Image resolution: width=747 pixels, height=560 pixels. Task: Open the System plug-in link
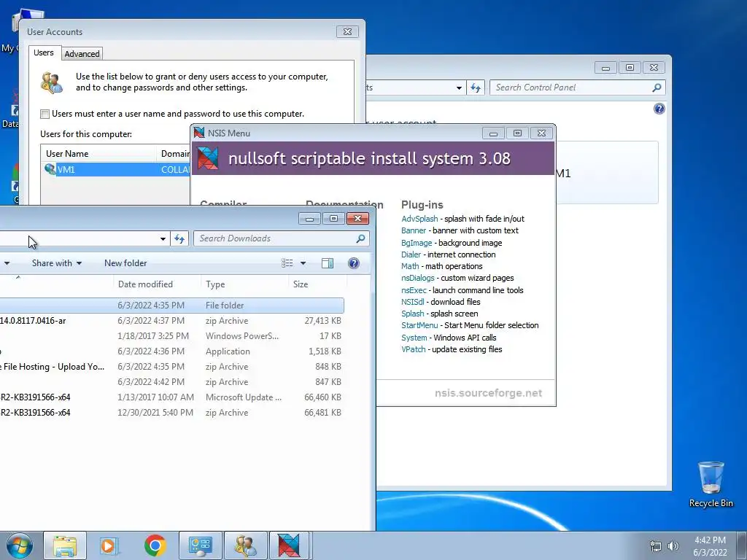(414, 338)
